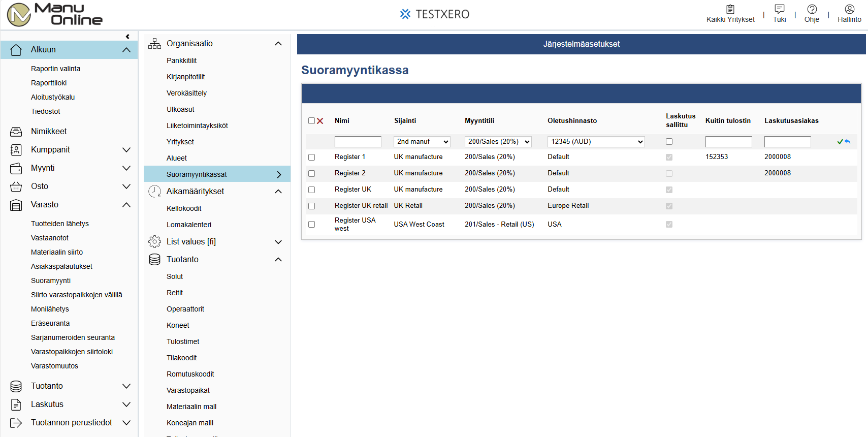The image size is (868, 437).
Task: Select the Register 2 row checkbox
Action: click(312, 174)
